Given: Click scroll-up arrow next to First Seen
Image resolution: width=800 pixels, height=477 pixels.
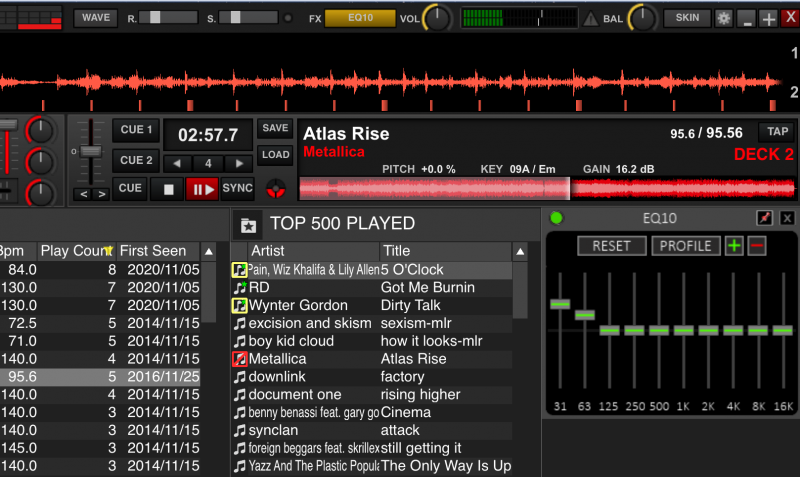Looking at the screenshot, I should [209, 252].
